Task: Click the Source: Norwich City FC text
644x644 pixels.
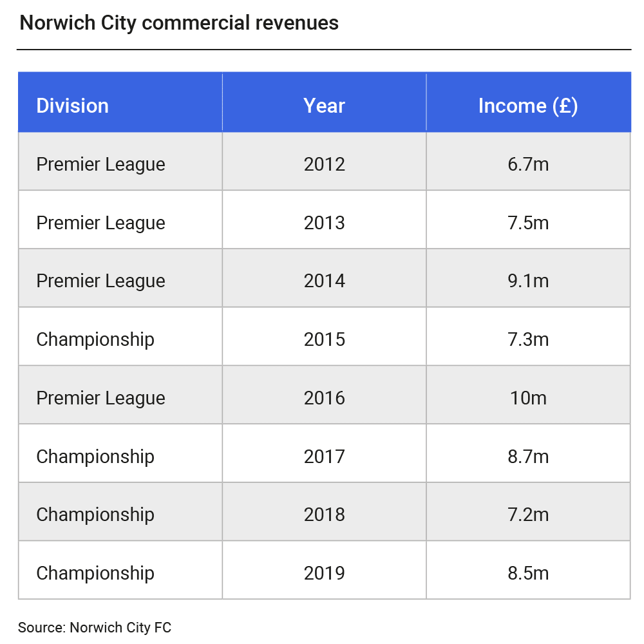Action: tap(95, 627)
